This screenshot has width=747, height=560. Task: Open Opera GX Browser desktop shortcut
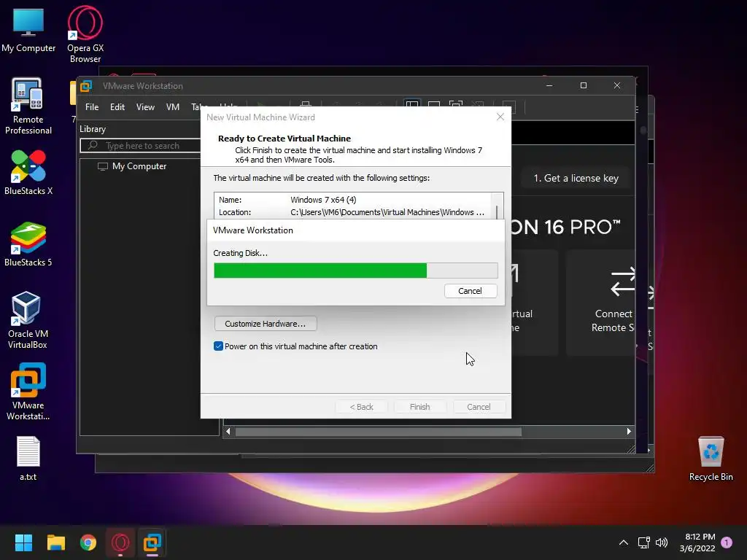85,34
